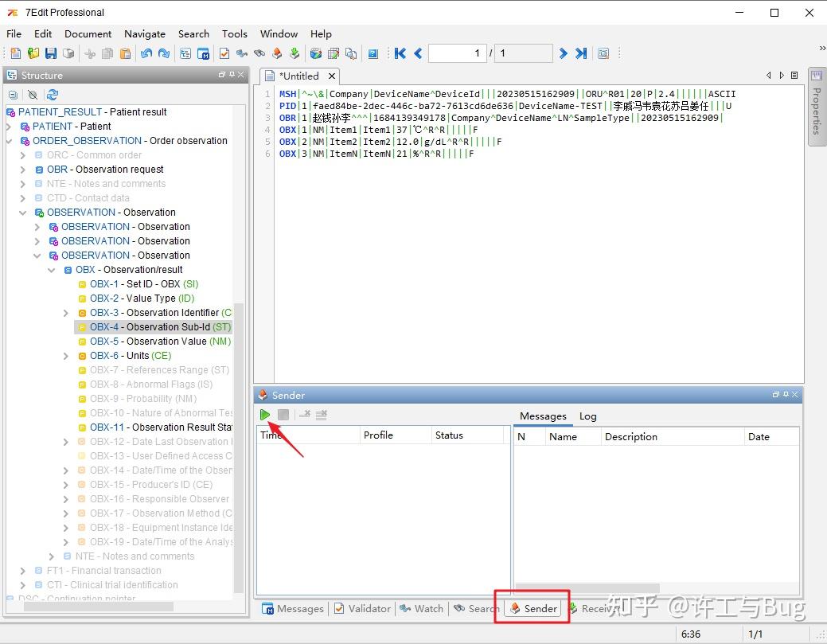The width and height of the screenshot is (827, 644).
Task: Click the current message number input field
Action: coord(457,53)
